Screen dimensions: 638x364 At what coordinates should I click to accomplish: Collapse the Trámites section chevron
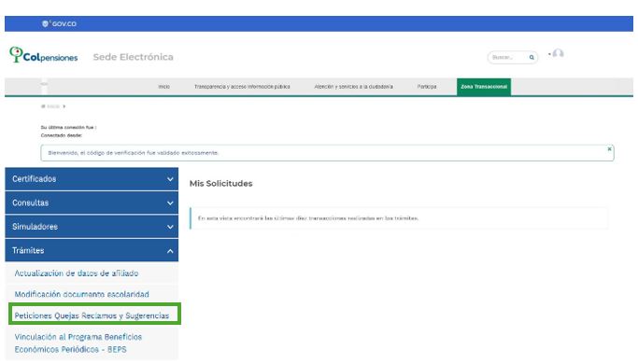point(170,251)
